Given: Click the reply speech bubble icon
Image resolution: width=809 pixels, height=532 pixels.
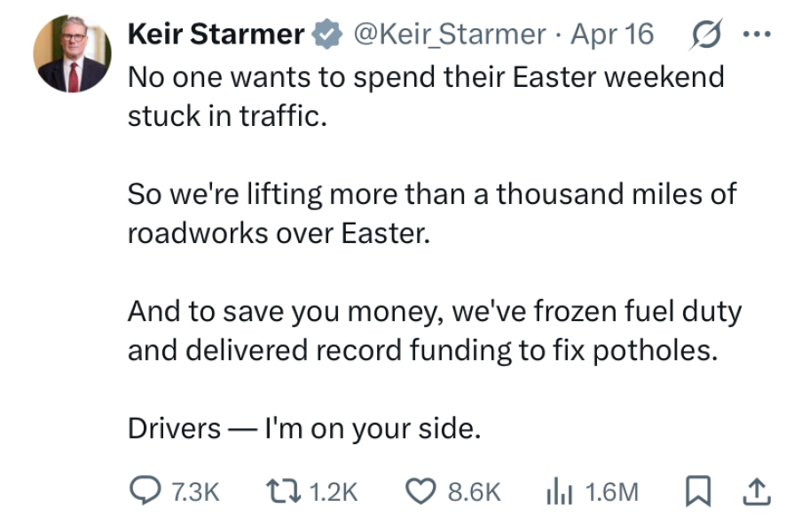Looking at the screenshot, I should 144,491.
